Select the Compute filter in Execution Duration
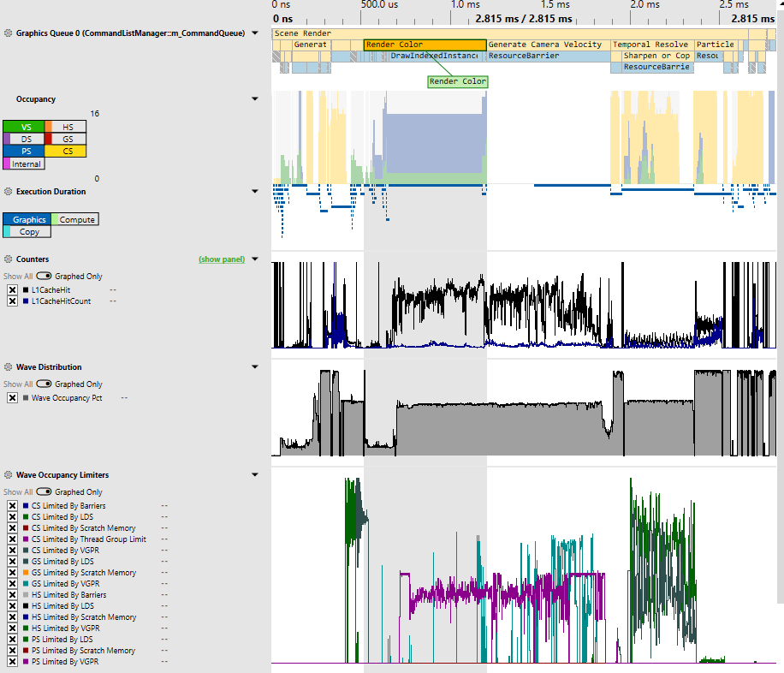 pyautogui.click(x=75, y=219)
